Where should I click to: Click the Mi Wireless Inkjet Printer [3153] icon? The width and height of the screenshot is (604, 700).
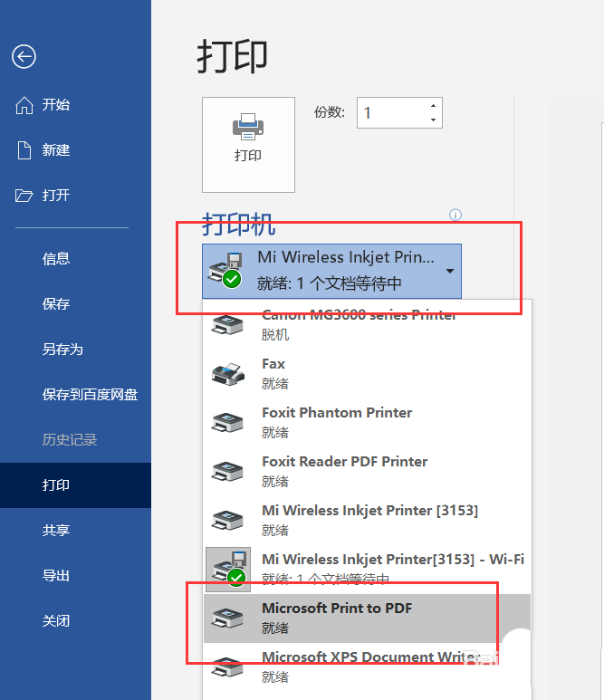pyautogui.click(x=227, y=521)
